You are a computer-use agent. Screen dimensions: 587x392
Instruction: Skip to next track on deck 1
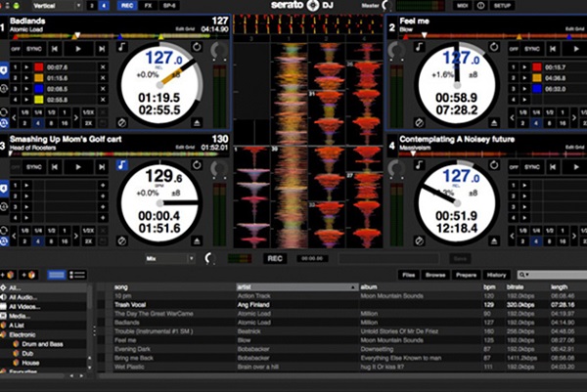tap(102, 49)
